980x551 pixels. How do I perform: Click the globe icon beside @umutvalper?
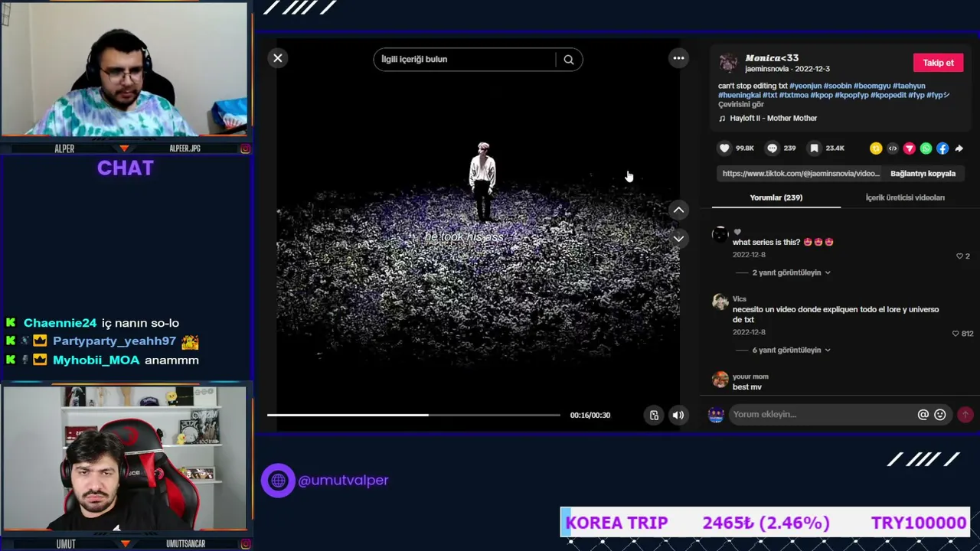(x=278, y=481)
